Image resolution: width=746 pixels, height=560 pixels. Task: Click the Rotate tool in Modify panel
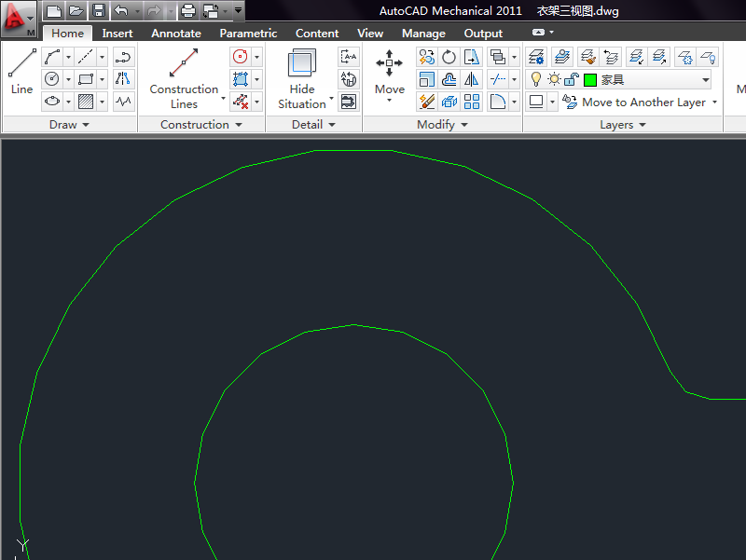[449, 57]
